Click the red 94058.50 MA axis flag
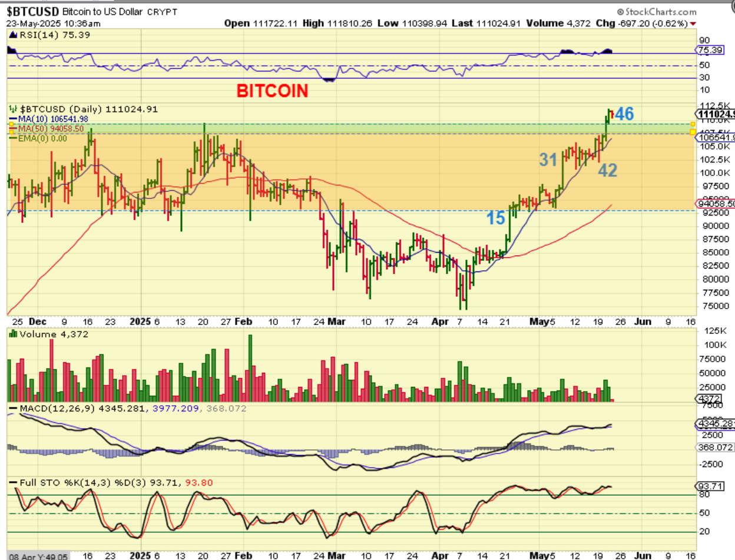 pos(715,203)
